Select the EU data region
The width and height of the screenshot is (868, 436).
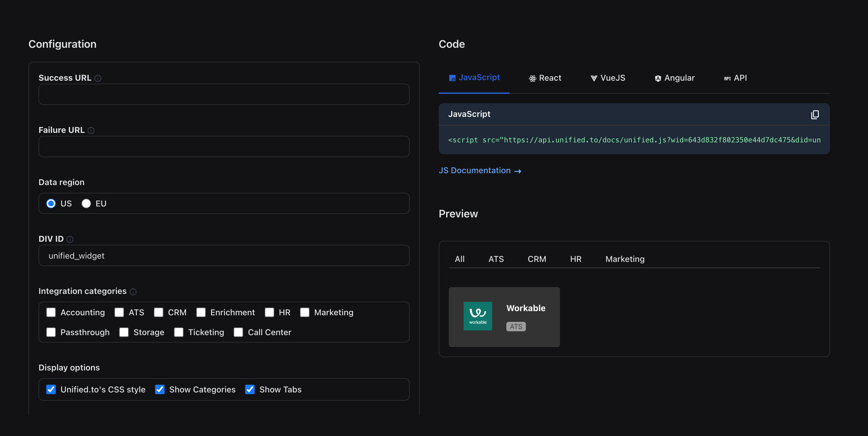(86, 203)
